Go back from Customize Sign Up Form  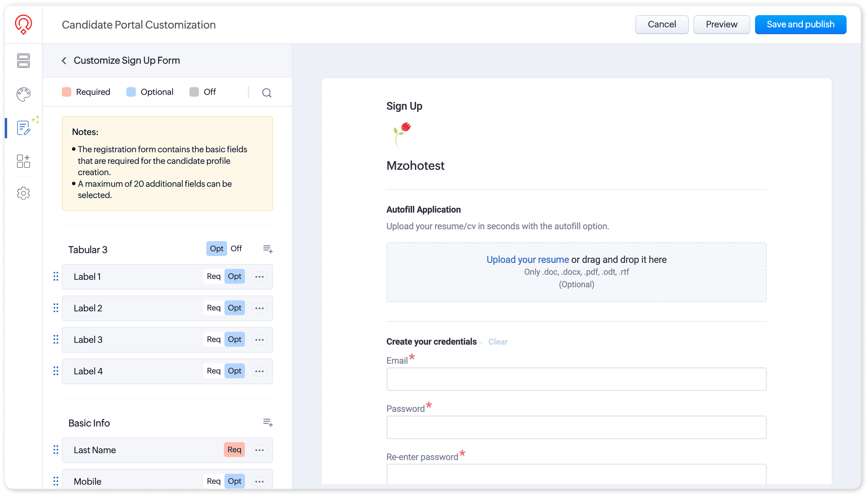tap(64, 61)
